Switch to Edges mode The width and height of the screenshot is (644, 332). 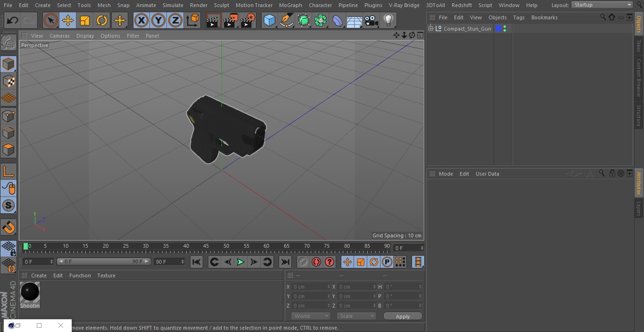pyautogui.click(x=8, y=133)
